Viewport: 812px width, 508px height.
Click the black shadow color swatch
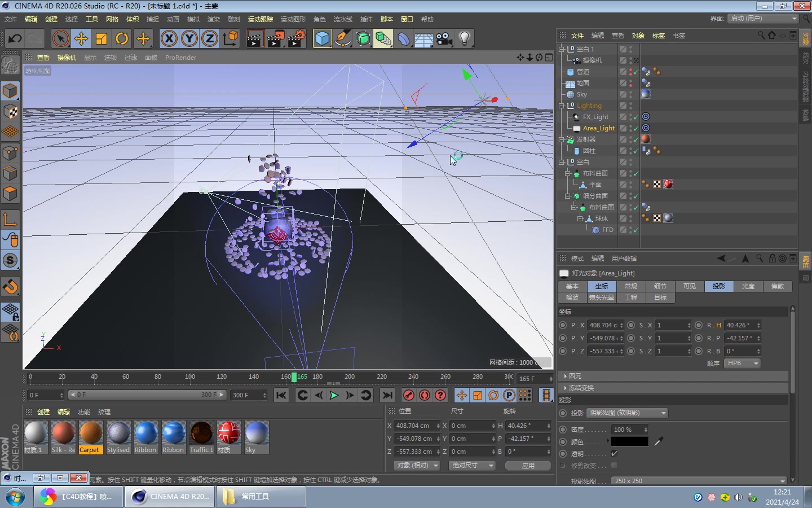click(x=629, y=441)
